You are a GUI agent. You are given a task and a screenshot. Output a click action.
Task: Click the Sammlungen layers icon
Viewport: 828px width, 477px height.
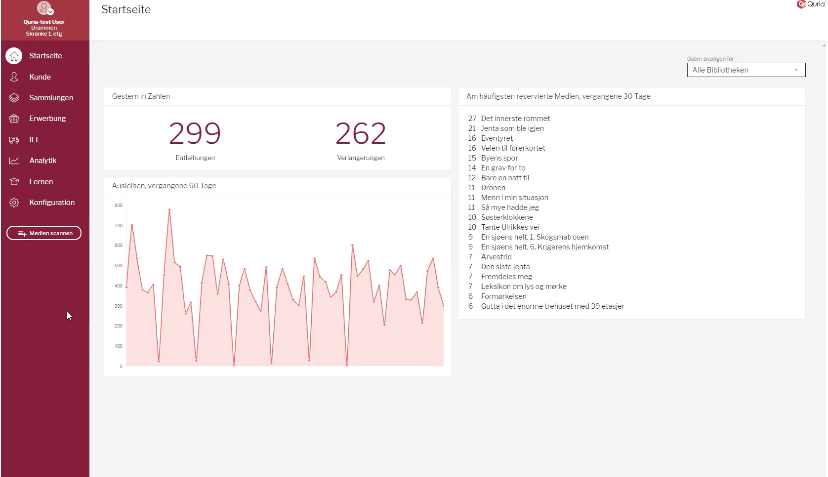14,98
